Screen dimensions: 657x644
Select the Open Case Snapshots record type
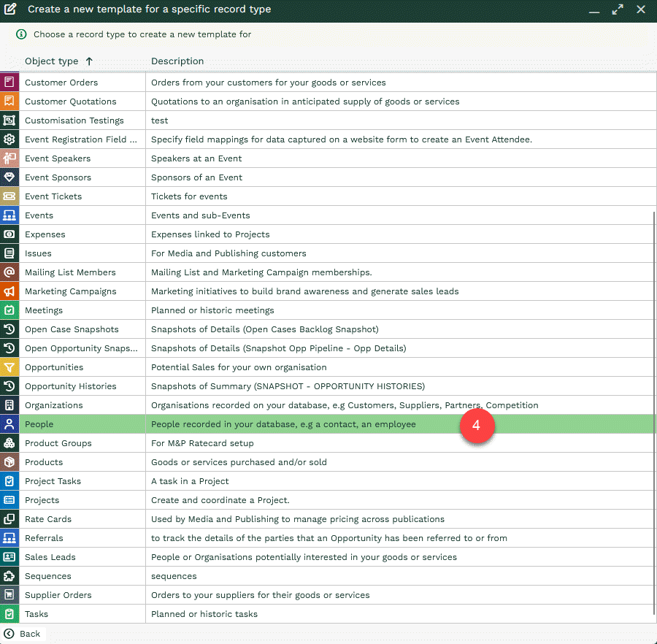[x=328, y=329]
